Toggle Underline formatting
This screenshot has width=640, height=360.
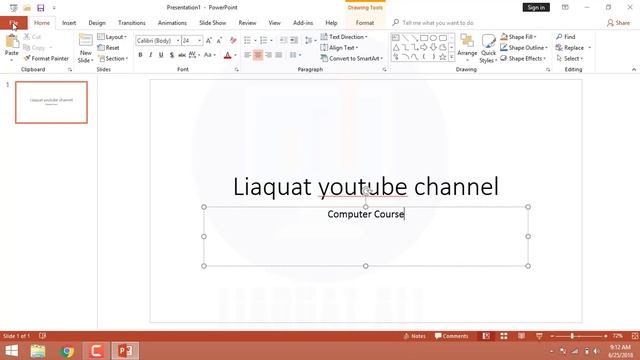161,55
